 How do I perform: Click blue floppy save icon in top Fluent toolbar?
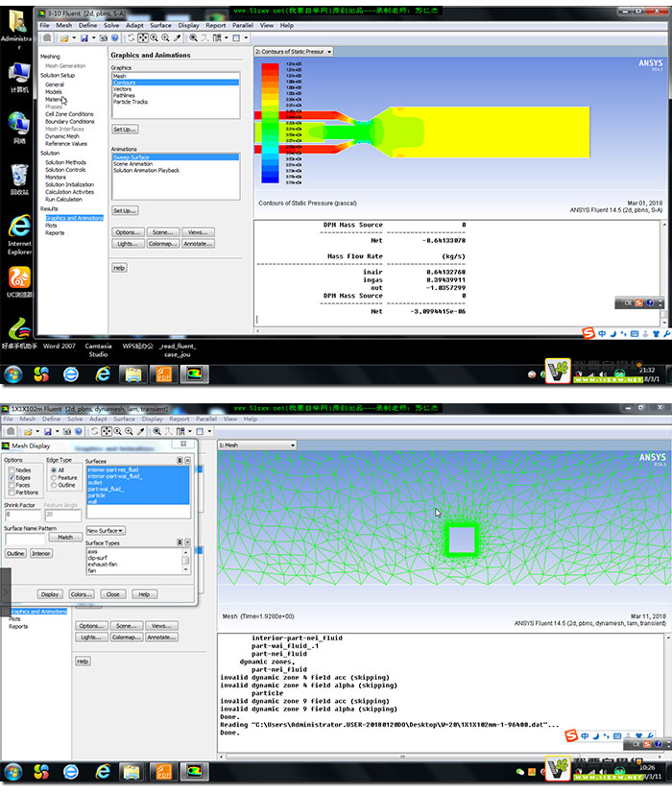coord(84,38)
